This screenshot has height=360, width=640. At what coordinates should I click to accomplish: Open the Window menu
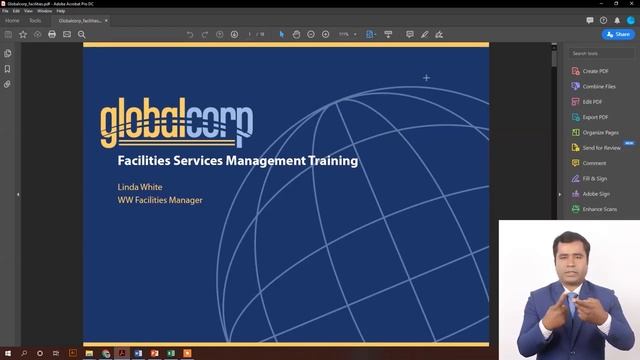pyautogui.click(x=44, y=11)
